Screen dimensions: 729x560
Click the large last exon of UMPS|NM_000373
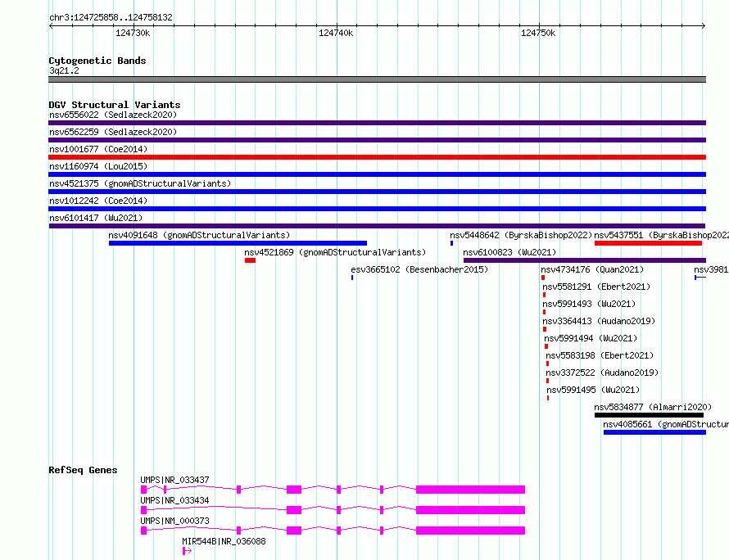click(x=470, y=531)
